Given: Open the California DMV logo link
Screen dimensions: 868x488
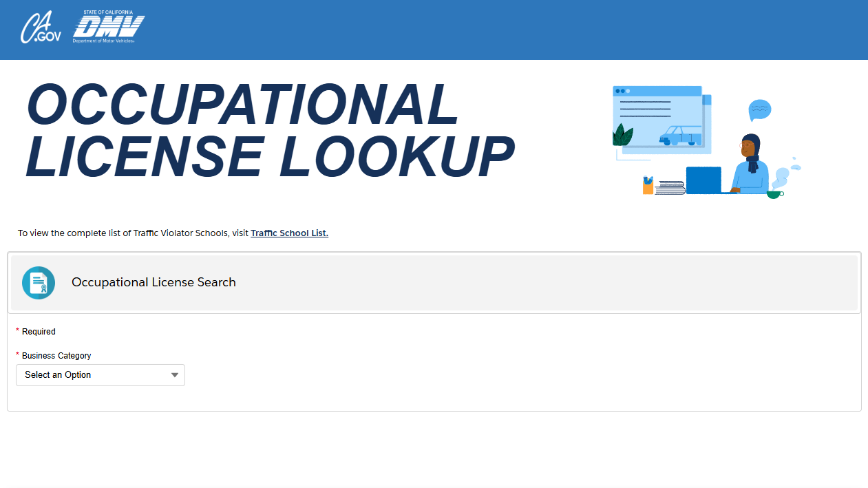Looking at the screenshot, I should click(109, 28).
